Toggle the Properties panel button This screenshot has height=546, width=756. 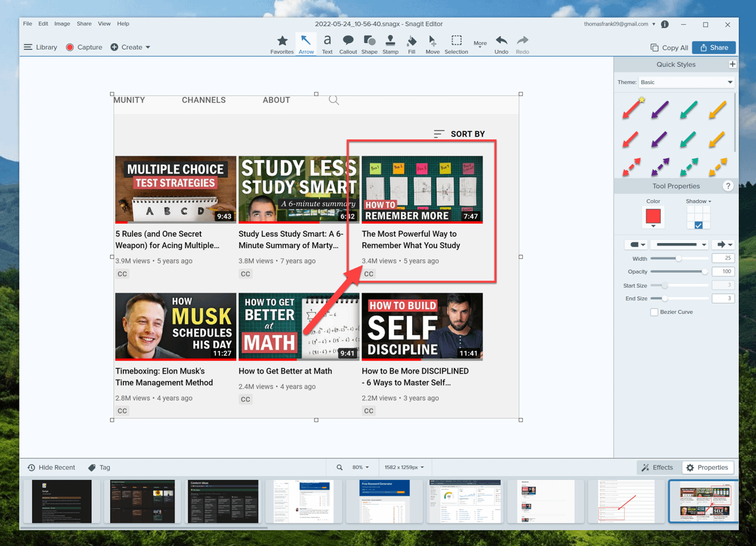(x=707, y=467)
